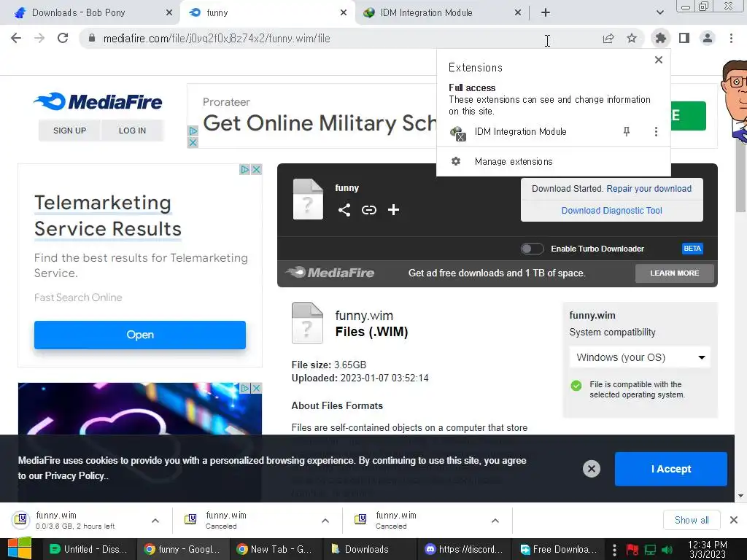
Task: Click the site lock icon
Action: tap(92, 38)
